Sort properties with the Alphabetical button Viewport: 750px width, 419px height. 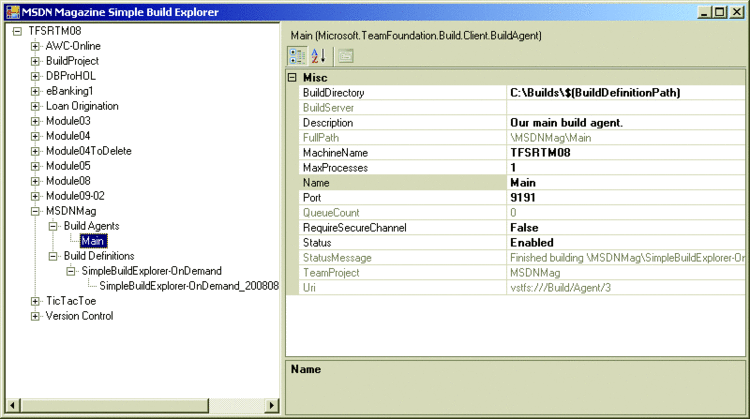pyautogui.click(x=318, y=56)
